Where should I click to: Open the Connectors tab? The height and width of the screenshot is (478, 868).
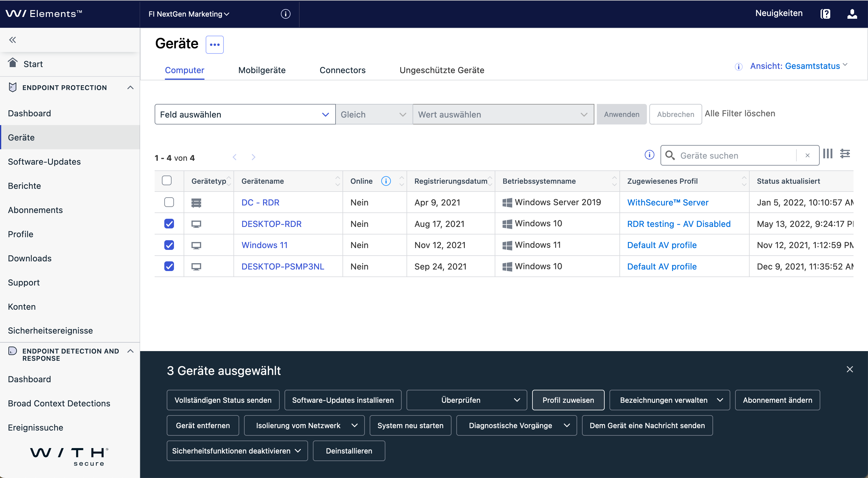(342, 70)
